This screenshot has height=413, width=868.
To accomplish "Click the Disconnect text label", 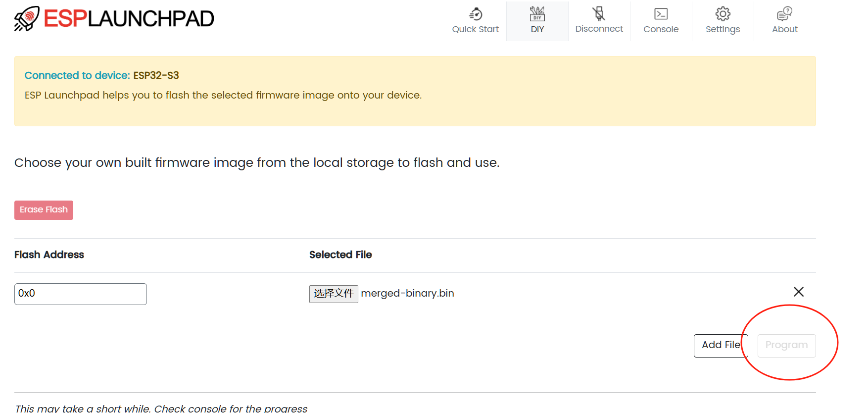I will [599, 29].
